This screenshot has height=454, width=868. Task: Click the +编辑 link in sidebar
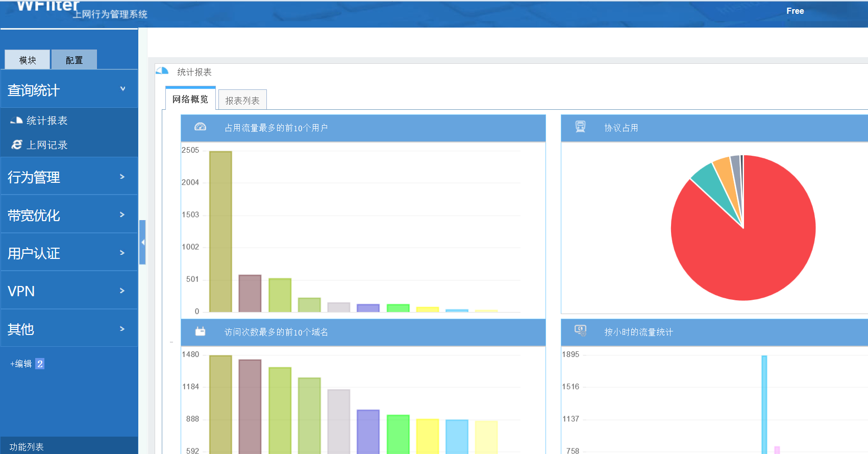pos(21,364)
